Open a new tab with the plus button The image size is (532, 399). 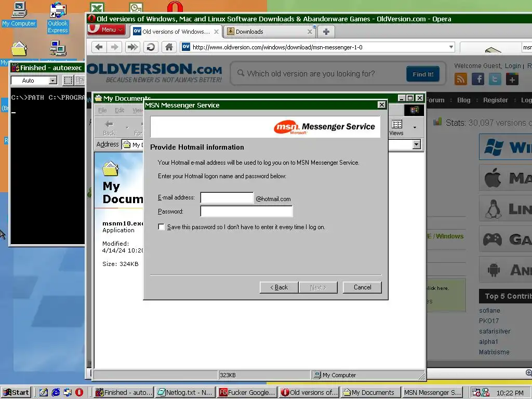point(326,32)
